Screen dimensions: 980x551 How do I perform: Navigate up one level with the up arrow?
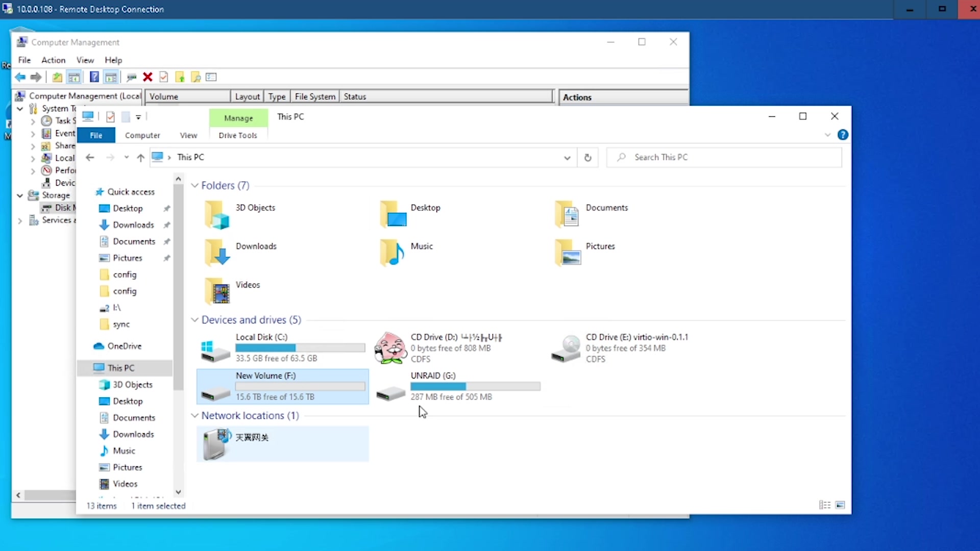click(x=141, y=158)
